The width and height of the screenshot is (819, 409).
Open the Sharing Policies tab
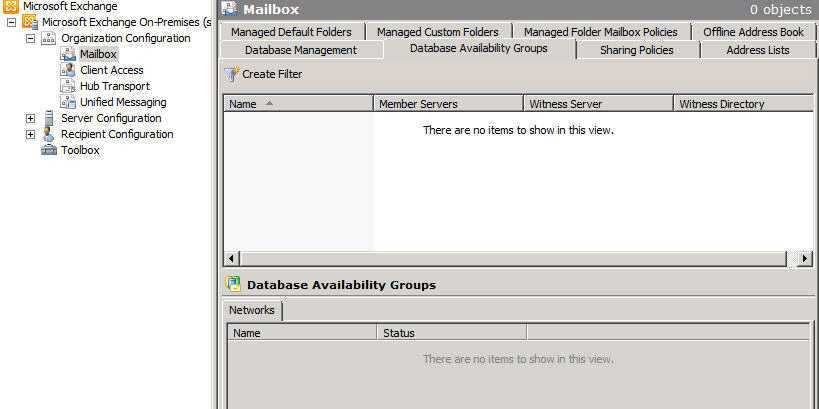tap(637, 50)
